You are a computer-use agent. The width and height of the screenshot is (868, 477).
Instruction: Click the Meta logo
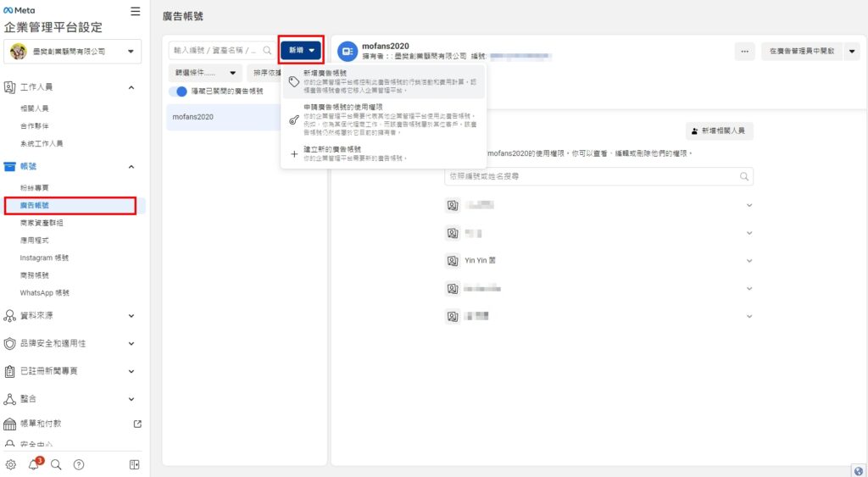[x=19, y=10]
